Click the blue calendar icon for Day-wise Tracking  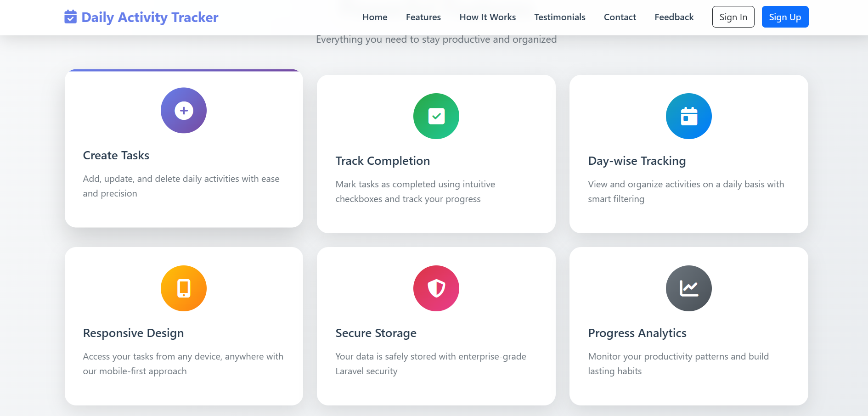689,116
